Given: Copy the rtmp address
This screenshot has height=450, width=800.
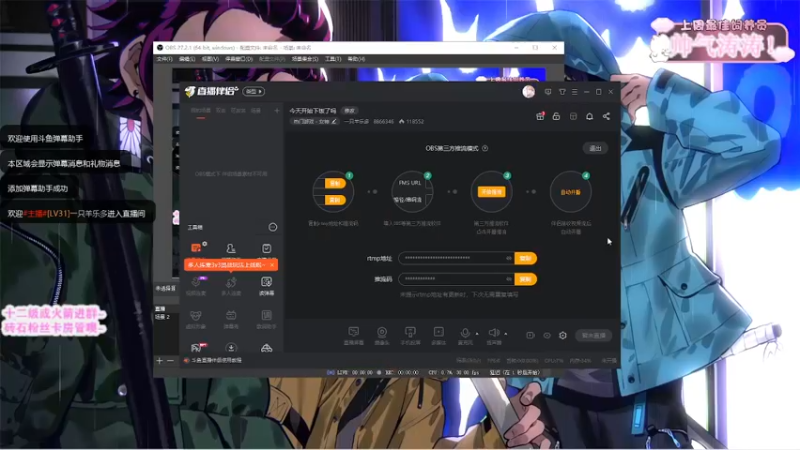Looking at the screenshot, I should (x=526, y=258).
